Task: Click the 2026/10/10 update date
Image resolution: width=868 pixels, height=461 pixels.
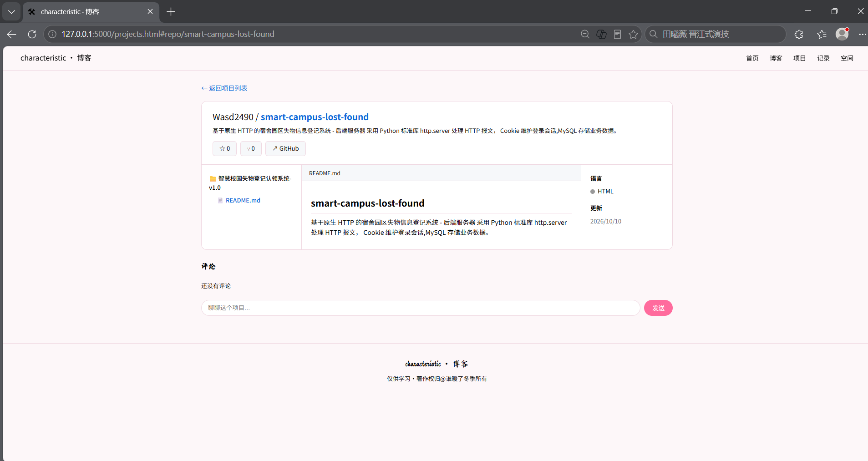Action: coord(606,222)
